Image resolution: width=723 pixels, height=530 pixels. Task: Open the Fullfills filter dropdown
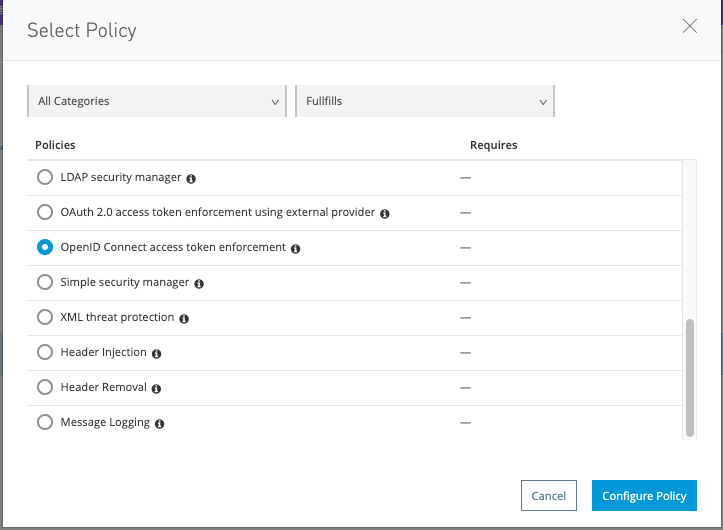[425, 101]
